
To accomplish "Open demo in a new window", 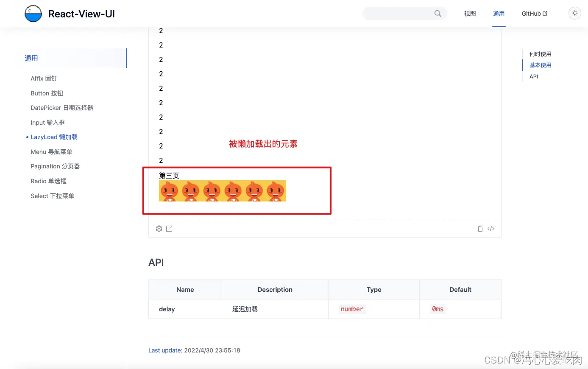I will tap(169, 228).
